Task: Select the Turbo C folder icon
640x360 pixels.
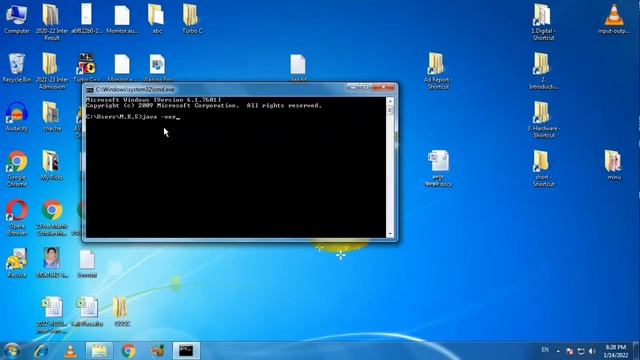Action: click(192, 18)
